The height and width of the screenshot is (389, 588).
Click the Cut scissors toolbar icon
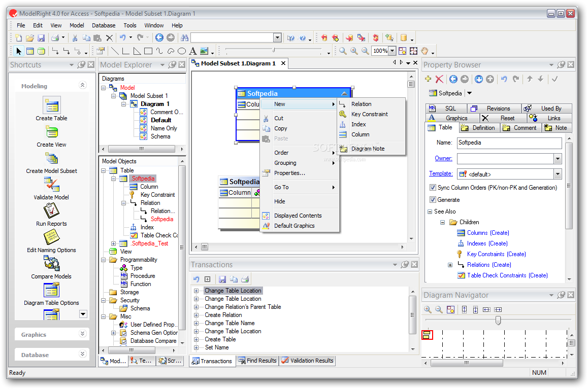(75, 38)
